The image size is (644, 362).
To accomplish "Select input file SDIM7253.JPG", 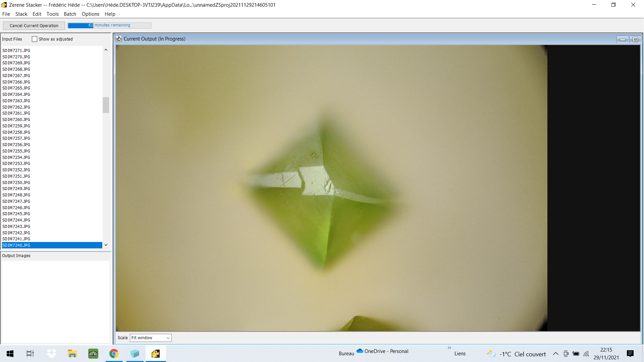I will [52, 164].
